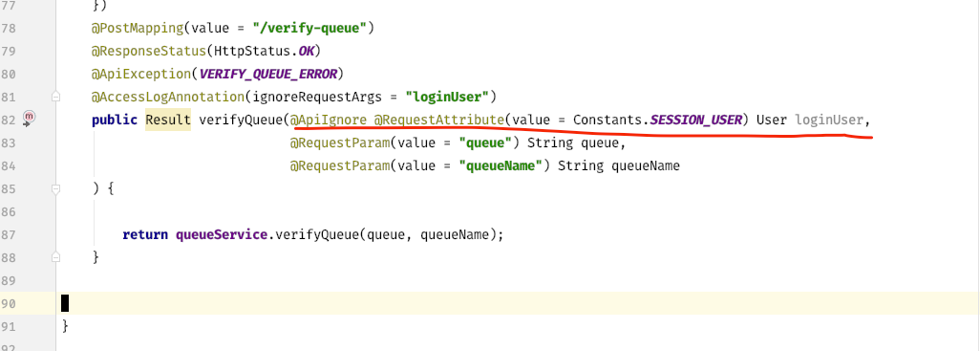Click line number 78 in the gutter
This screenshot has height=351, width=980.
tap(9, 28)
